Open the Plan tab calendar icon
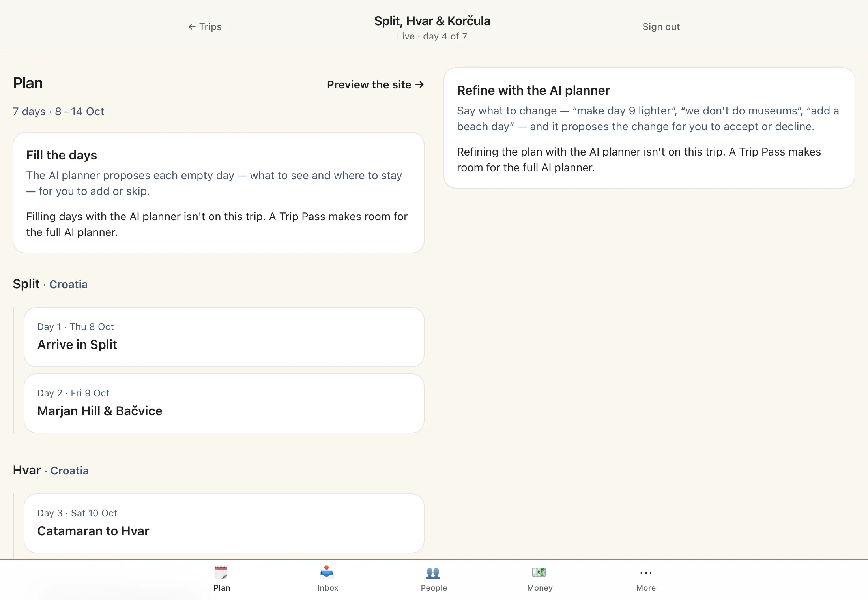This screenshot has height=600, width=868. pyautogui.click(x=221, y=572)
